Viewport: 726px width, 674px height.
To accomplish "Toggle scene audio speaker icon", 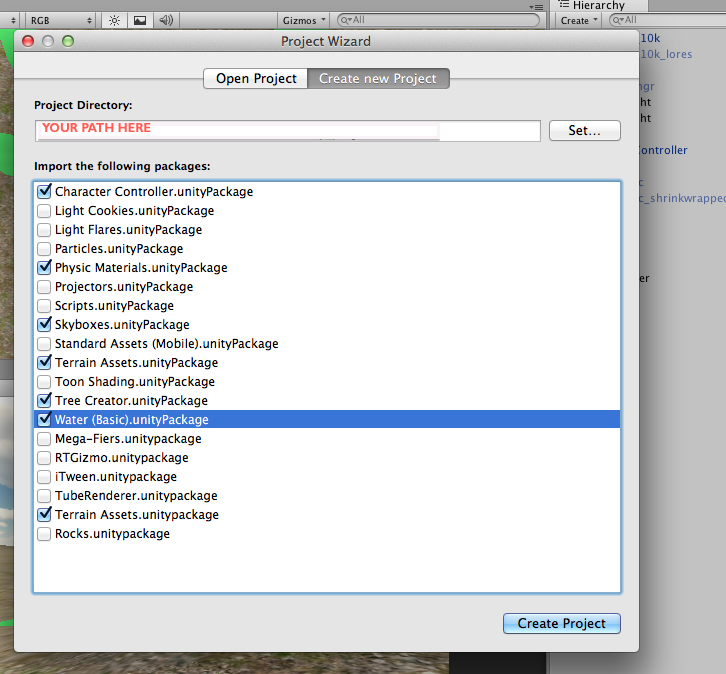I will pyautogui.click(x=166, y=20).
